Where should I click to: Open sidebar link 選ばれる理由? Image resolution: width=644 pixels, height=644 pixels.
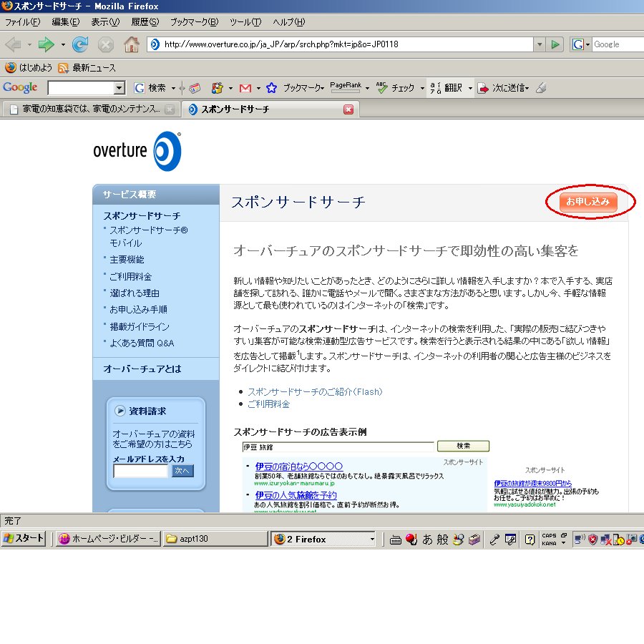(135, 293)
